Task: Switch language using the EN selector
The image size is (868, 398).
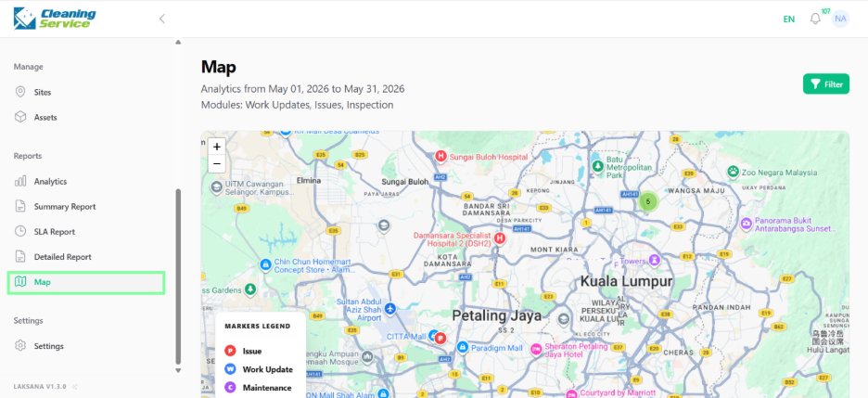Action: (x=789, y=19)
